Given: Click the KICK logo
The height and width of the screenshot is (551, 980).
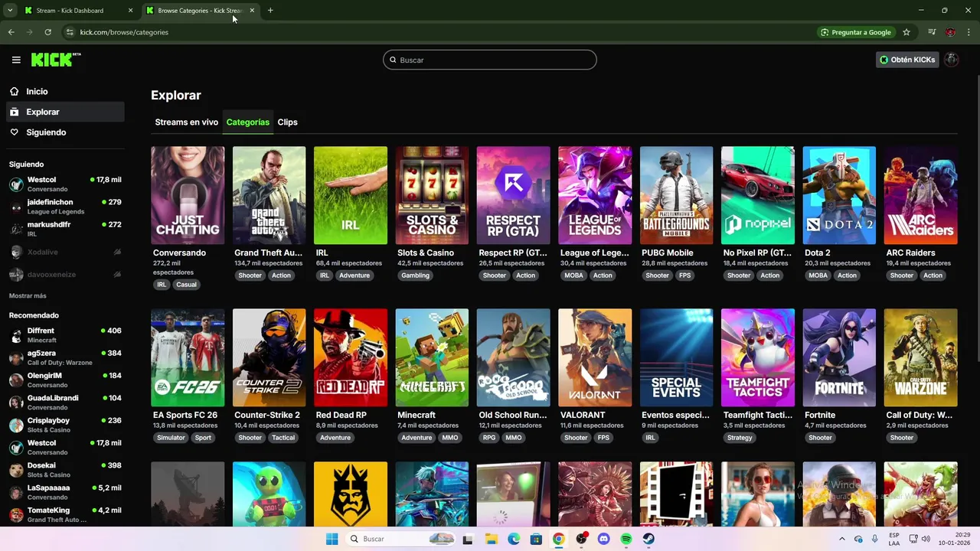Looking at the screenshot, I should coord(55,60).
